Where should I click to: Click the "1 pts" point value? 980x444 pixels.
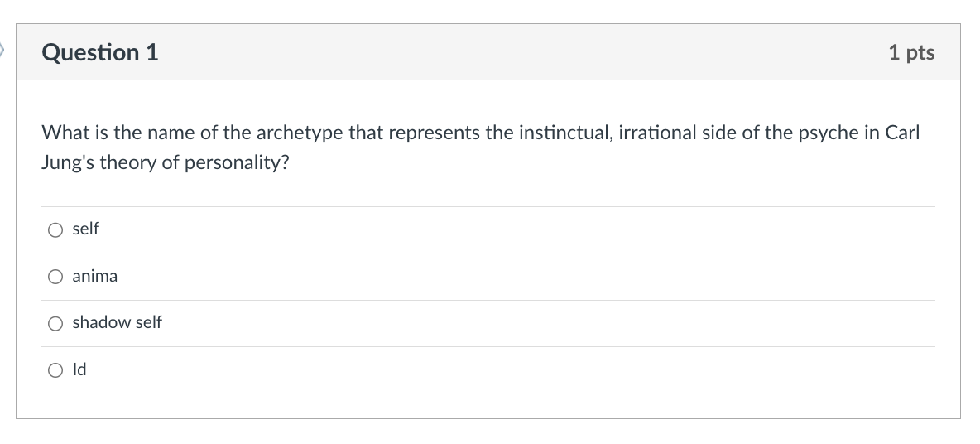(x=911, y=52)
